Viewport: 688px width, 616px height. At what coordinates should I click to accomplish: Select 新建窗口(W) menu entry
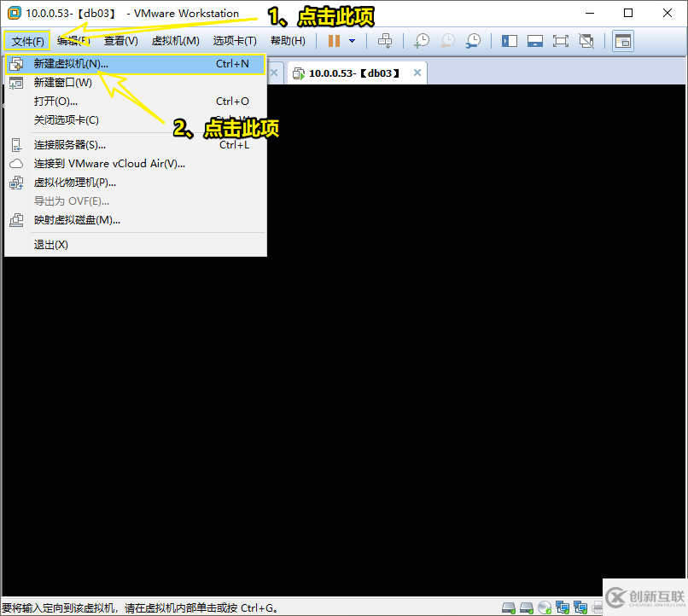[x=136, y=83]
